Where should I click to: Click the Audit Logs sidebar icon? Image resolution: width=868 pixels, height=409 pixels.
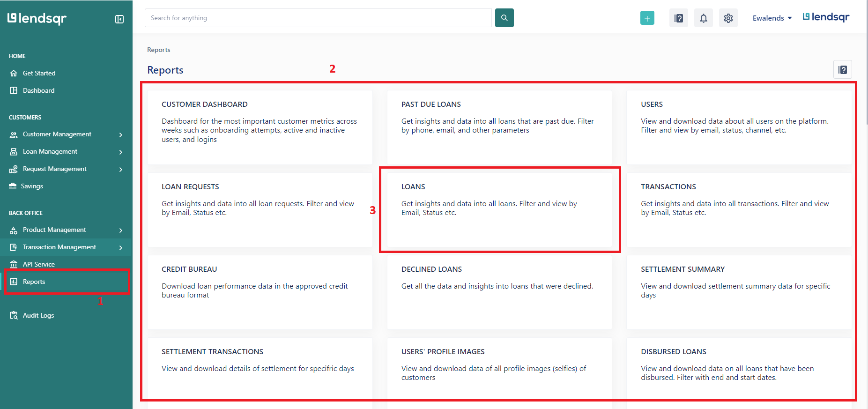click(14, 315)
